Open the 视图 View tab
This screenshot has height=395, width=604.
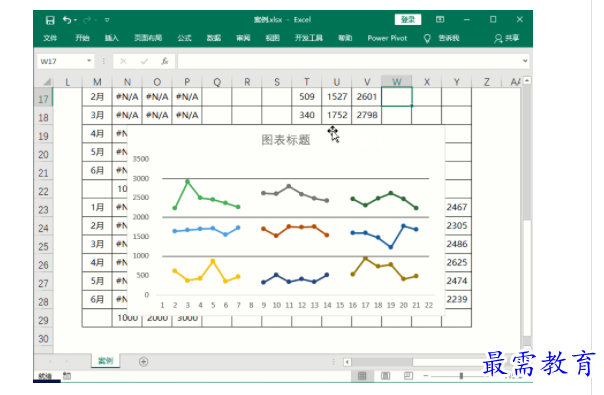(x=272, y=38)
